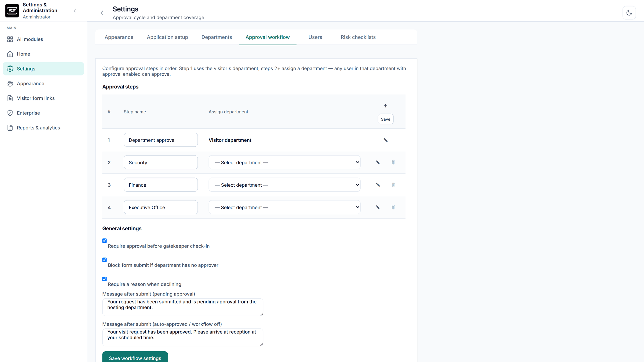644x362 pixels.
Task: Click the Finance step name field
Action: click(x=161, y=185)
